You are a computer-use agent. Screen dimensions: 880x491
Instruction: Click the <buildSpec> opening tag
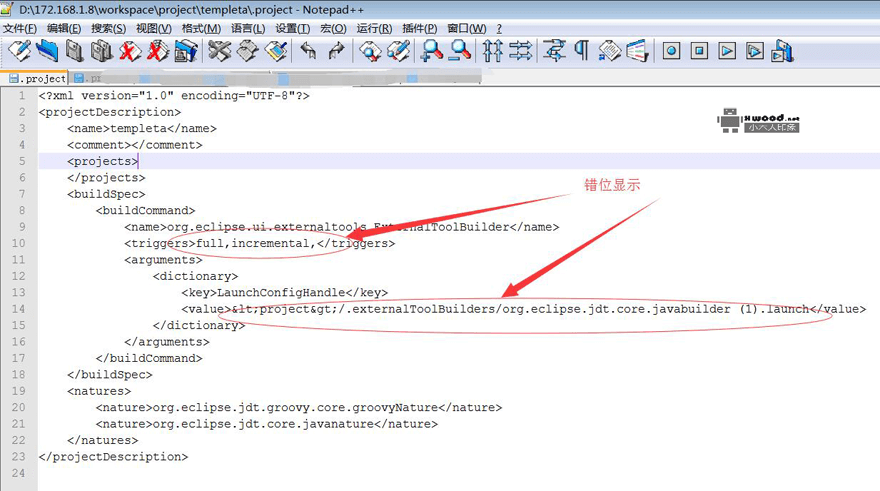coord(106,194)
